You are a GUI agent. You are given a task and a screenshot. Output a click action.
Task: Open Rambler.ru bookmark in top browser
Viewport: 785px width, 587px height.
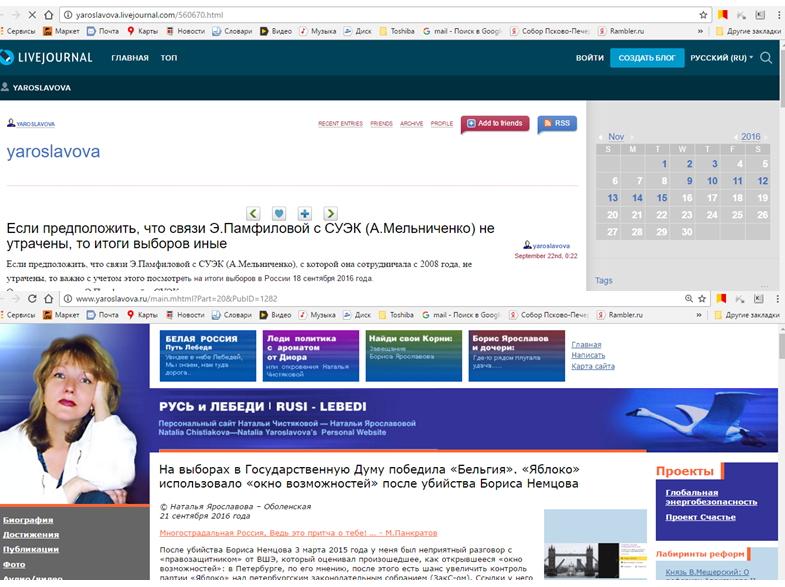coord(621,31)
